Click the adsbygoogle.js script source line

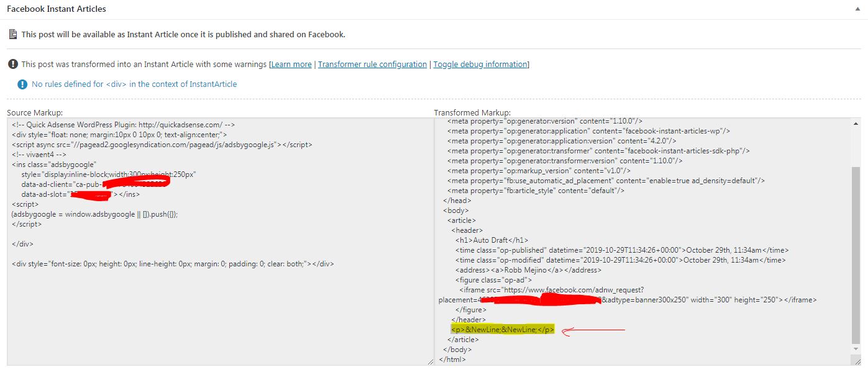[x=162, y=145]
